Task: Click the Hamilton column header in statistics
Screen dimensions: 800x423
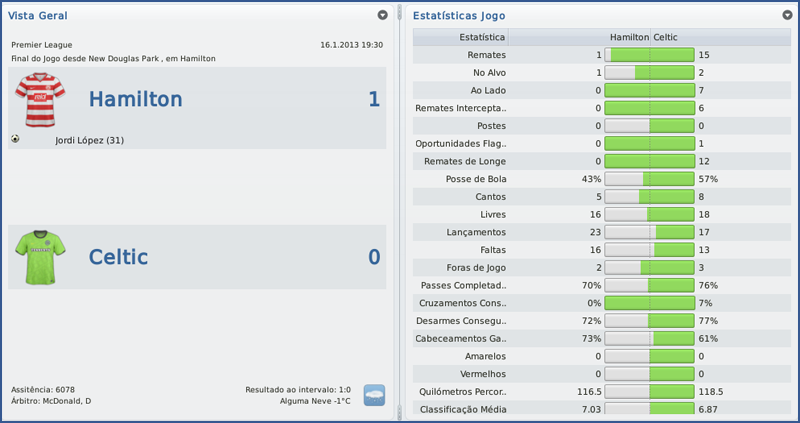Action: (629, 37)
